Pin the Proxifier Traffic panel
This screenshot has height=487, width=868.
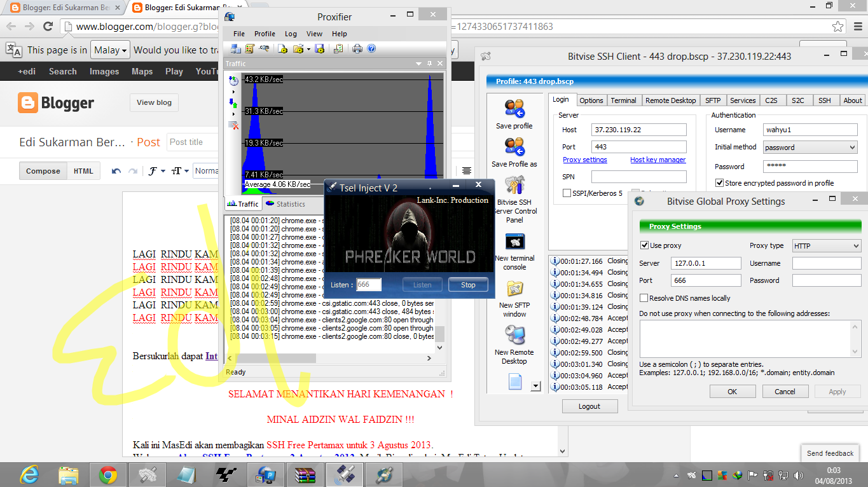pos(430,64)
